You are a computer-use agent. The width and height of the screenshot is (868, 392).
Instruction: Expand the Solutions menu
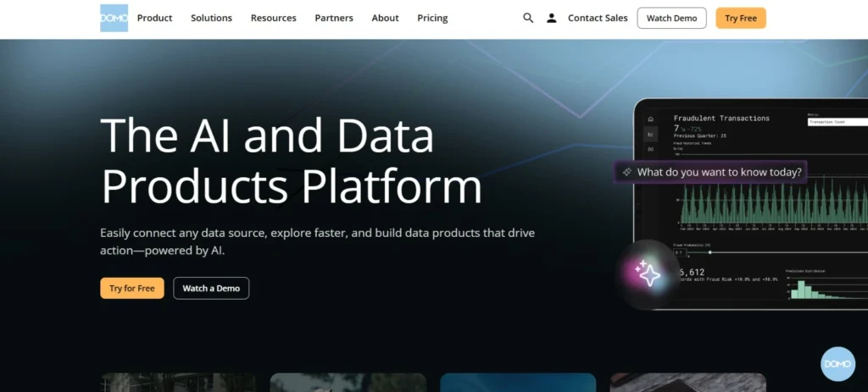(211, 18)
